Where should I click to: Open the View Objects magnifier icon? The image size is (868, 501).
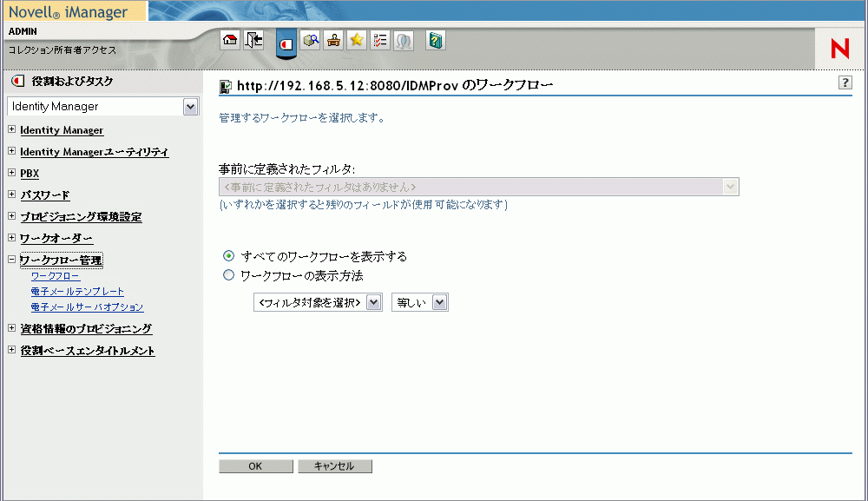pyautogui.click(x=311, y=41)
